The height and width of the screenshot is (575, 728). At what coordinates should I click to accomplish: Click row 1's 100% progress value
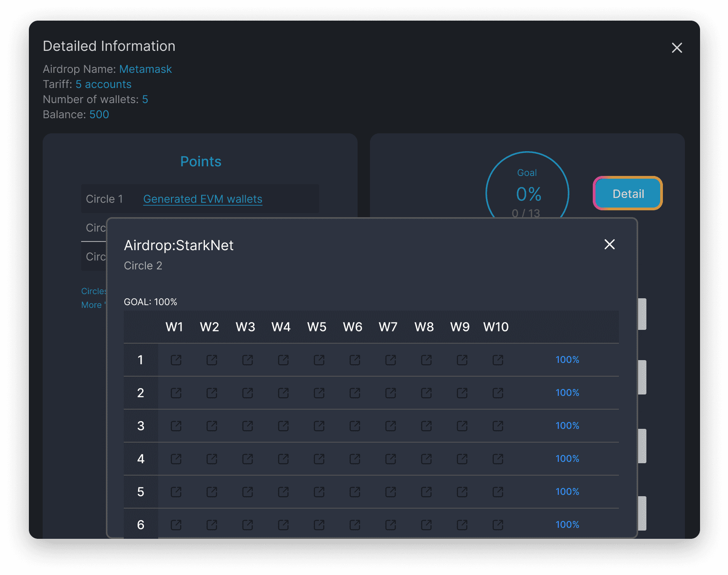[567, 360]
